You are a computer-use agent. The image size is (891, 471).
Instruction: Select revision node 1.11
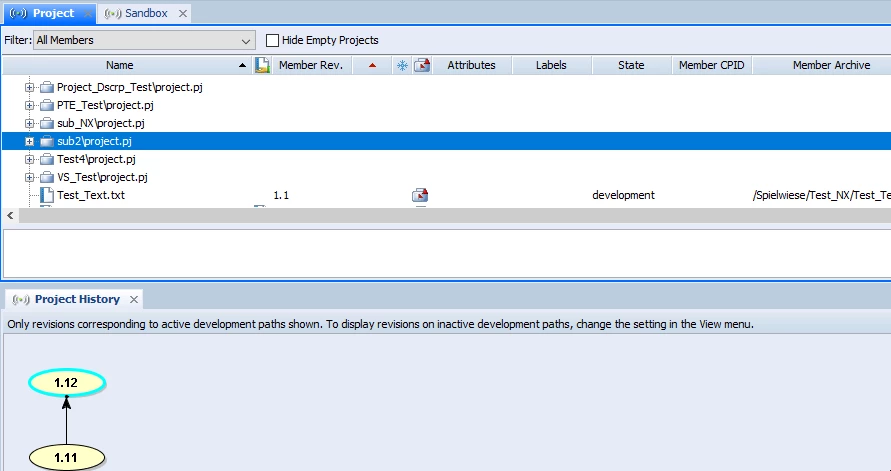(x=66, y=457)
